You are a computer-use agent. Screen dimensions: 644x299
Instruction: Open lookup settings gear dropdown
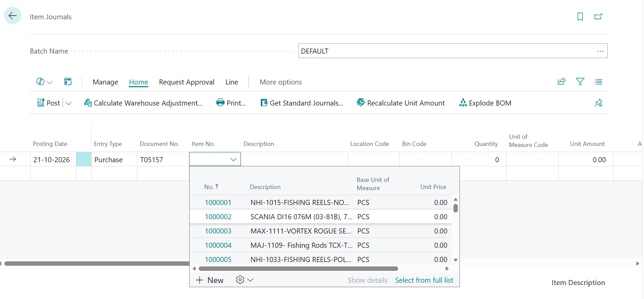pos(245,280)
